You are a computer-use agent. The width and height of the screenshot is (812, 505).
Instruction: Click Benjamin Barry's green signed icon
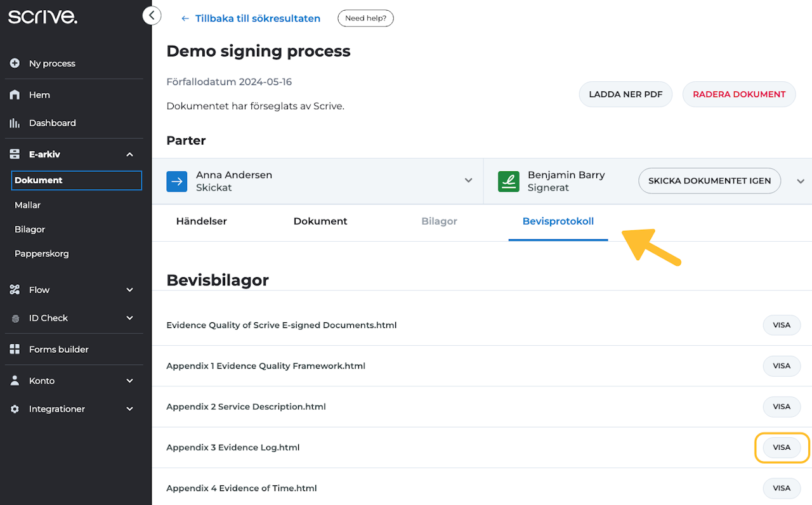[x=509, y=181]
